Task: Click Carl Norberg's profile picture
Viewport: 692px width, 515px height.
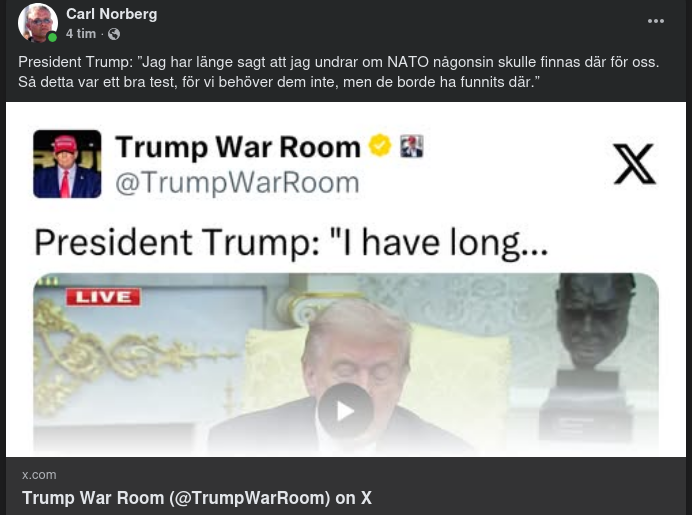Action: tap(38, 23)
